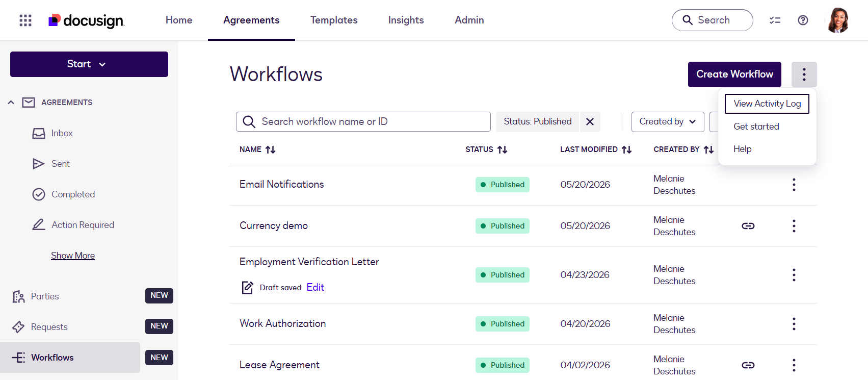The height and width of the screenshot is (380, 868).
Task: Sort by STATUS column arrows
Action: tap(503, 149)
